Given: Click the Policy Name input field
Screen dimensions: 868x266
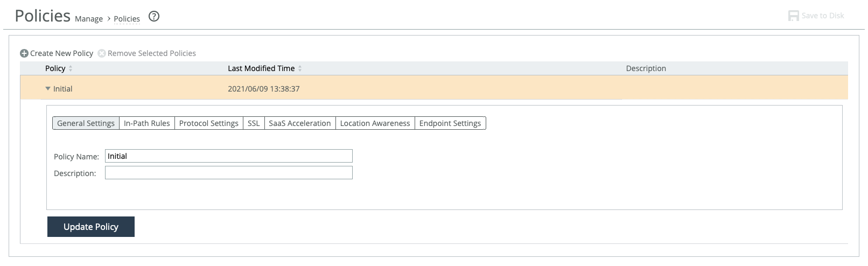Looking at the screenshot, I should pyautogui.click(x=228, y=156).
